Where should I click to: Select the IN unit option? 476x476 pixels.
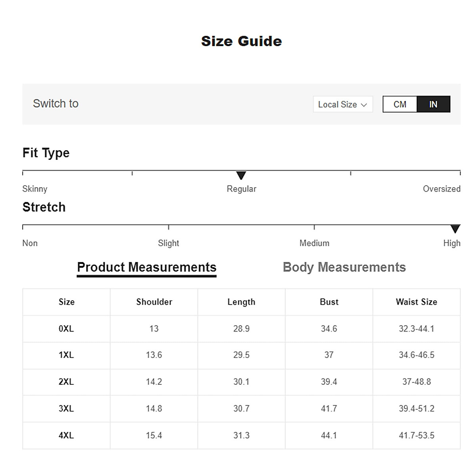pyautogui.click(x=433, y=104)
